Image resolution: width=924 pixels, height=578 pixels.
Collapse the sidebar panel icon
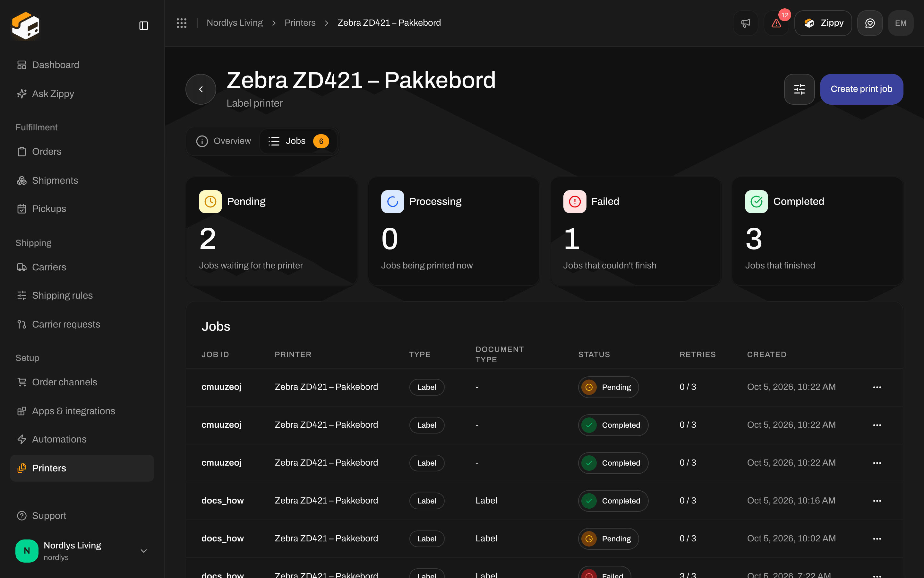(143, 26)
